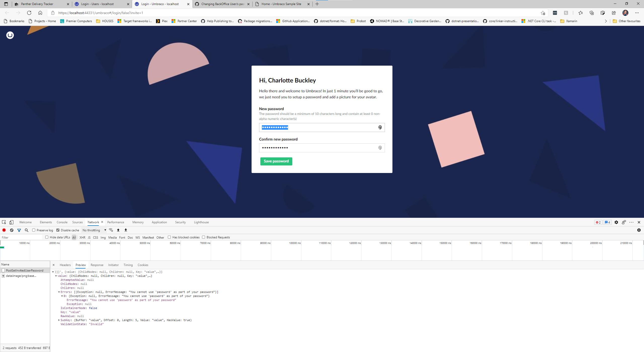
Task: Reveal the confirmed password text
Action: (x=380, y=148)
